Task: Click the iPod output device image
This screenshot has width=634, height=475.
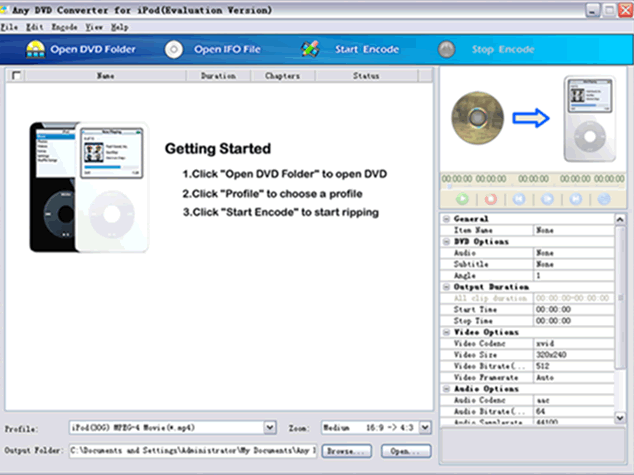Action: 589,119
